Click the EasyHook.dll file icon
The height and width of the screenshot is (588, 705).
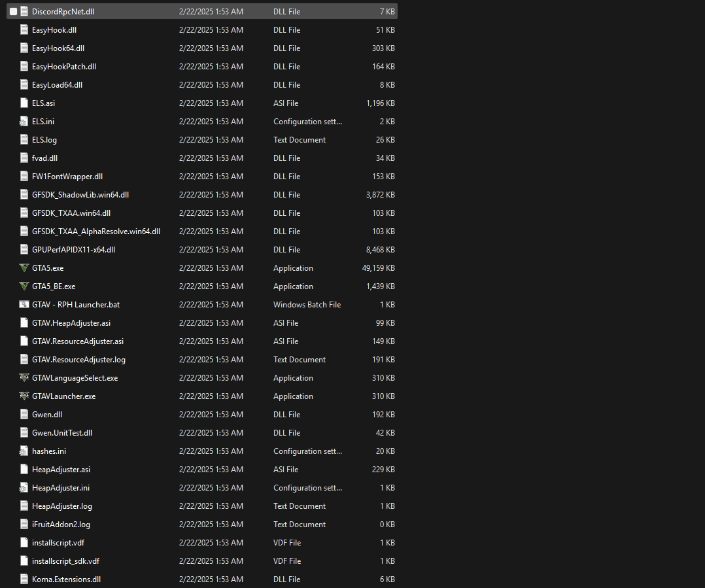point(24,29)
